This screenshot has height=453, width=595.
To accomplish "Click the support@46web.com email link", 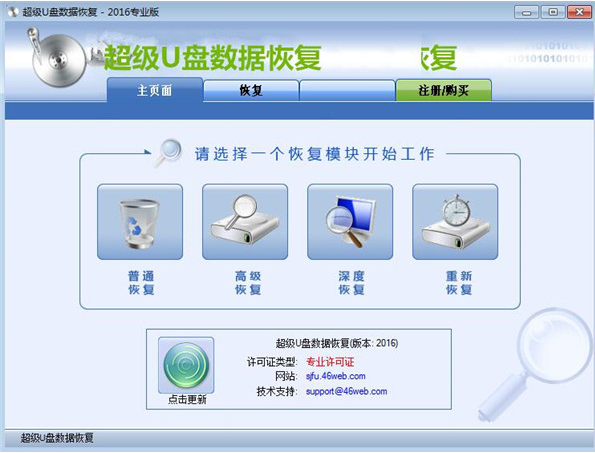I will point(346,391).
